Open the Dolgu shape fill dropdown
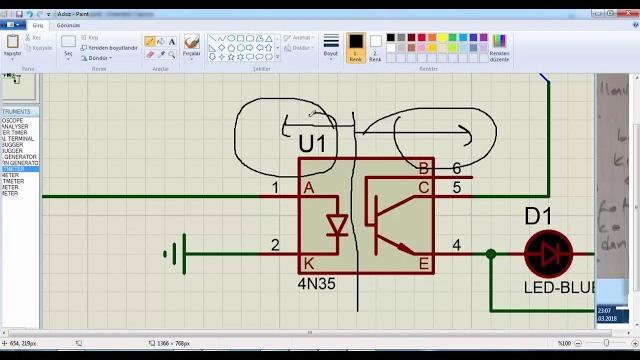Viewport: 640px width, 360px height. [298, 48]
